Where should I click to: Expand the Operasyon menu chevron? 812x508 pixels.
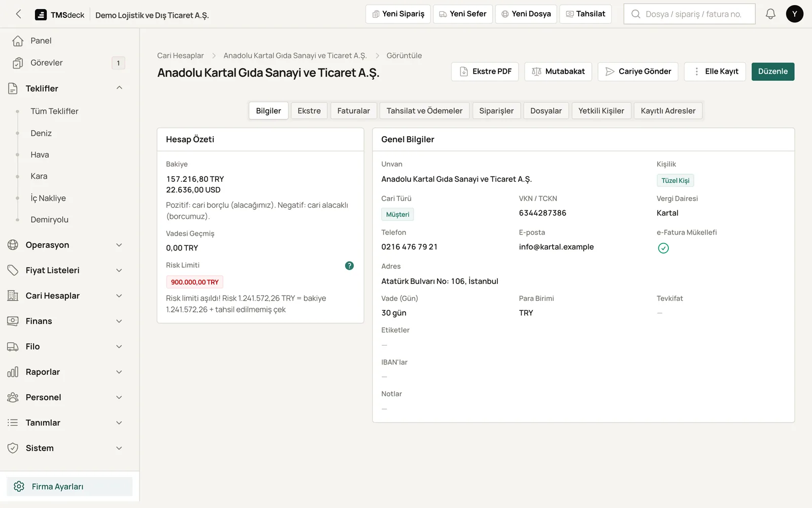[119, 245]
